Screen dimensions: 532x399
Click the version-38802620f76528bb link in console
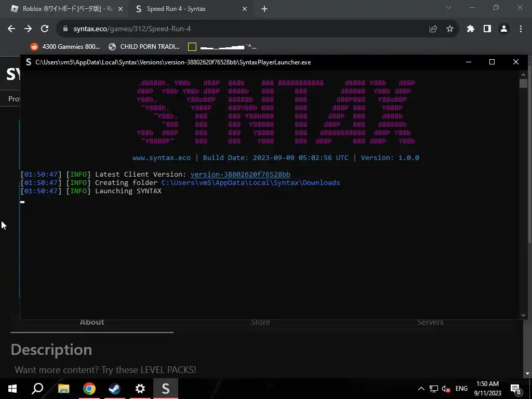[x=240, y=175]
